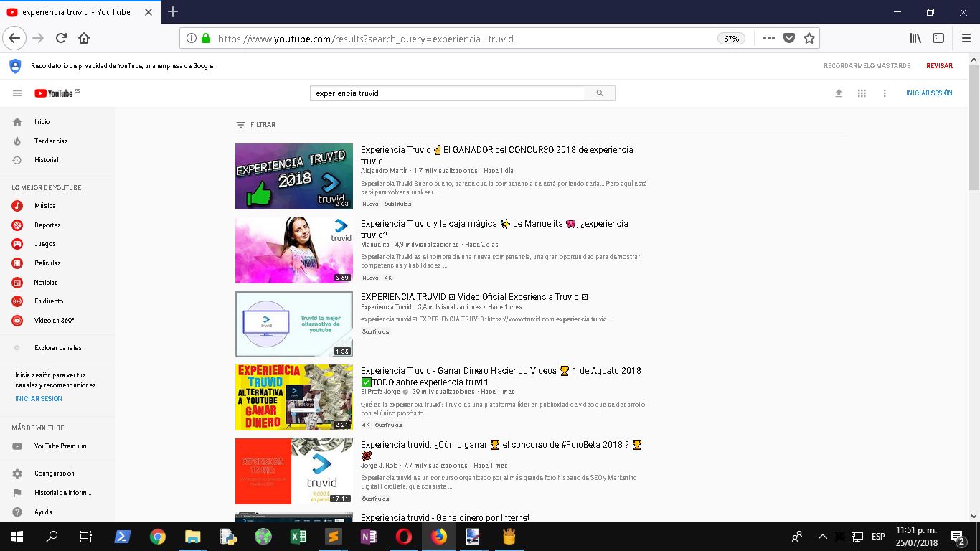The height and width of the screenshot is (551, 980).
Task: Click the 67% zoom level indicator
Action: point(731,39)
